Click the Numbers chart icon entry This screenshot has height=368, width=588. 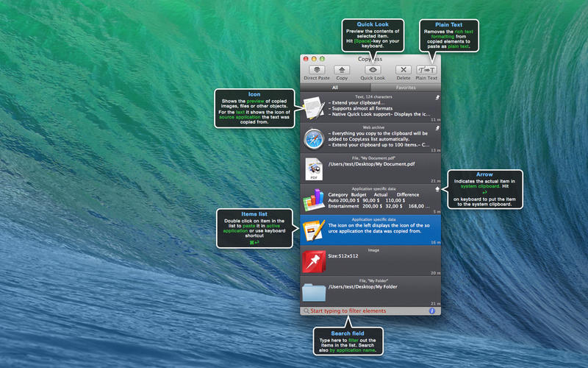click(314, 199)
